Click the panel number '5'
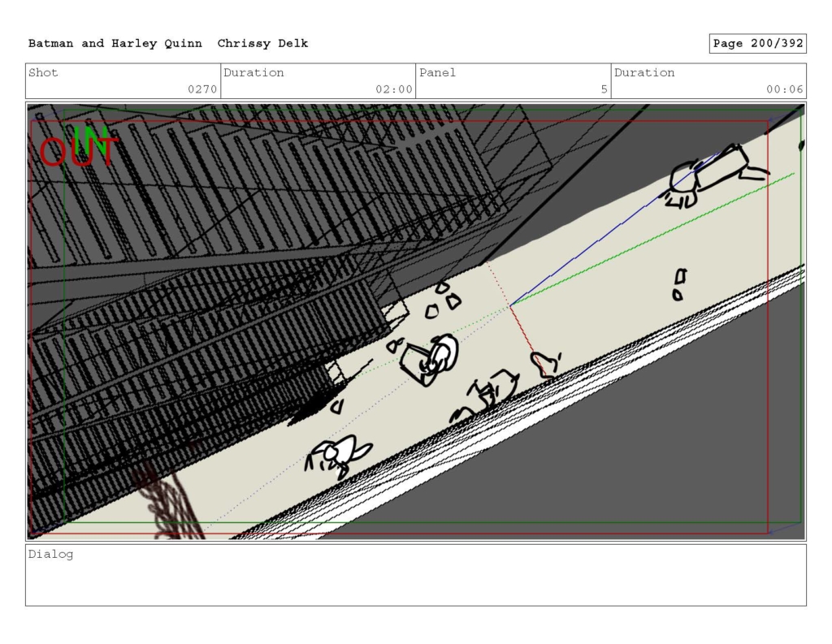 pyautogui.click(x=604, y=89)
